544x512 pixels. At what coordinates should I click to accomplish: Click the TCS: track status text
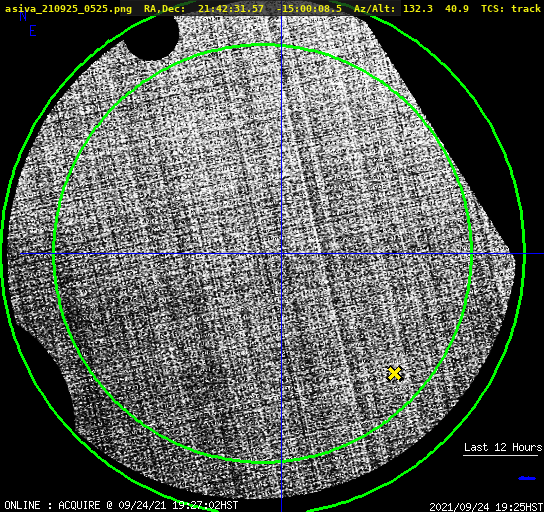[x=511, y=8]
